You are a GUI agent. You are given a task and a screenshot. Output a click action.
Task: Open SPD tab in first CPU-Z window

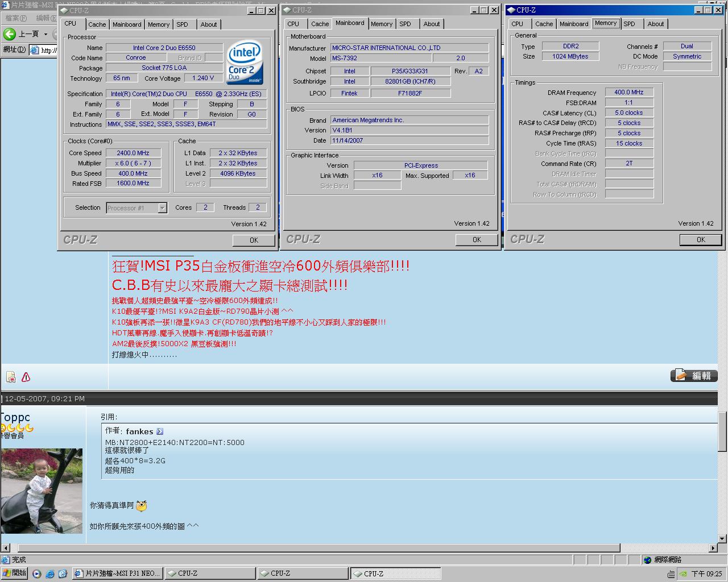click(182, 24)
